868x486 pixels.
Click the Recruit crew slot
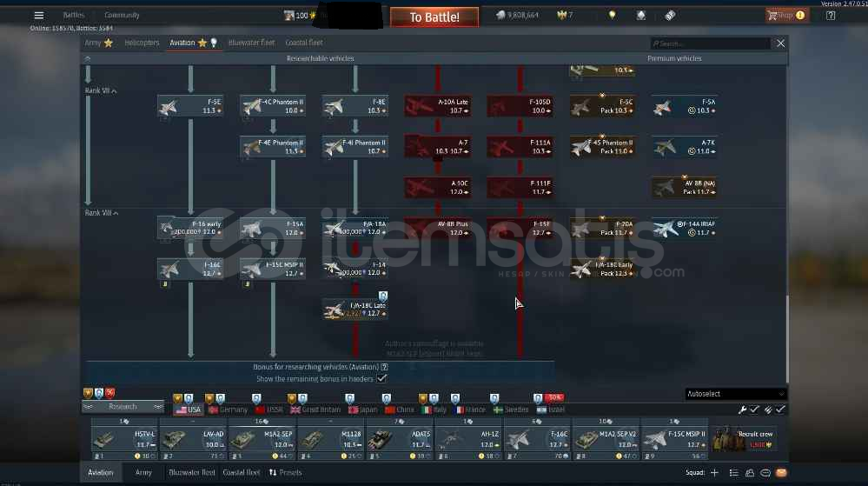(x=744, y=439)
